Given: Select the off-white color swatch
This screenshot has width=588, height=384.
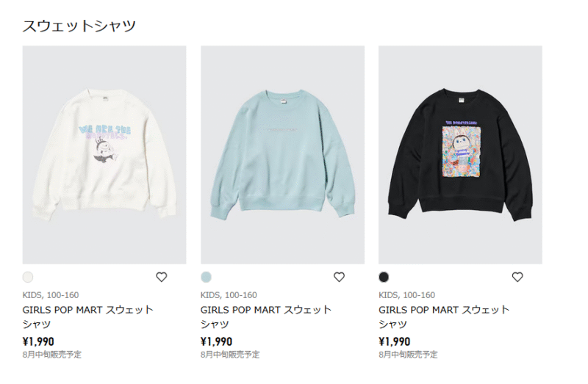Looking at the screenshot, I should tap(28, 278).
